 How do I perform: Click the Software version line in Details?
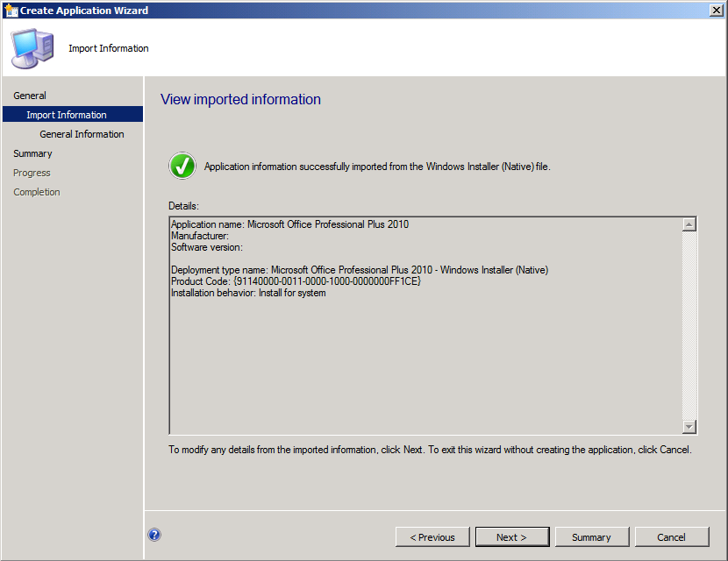pyautogui.click(x=207, y=247)
